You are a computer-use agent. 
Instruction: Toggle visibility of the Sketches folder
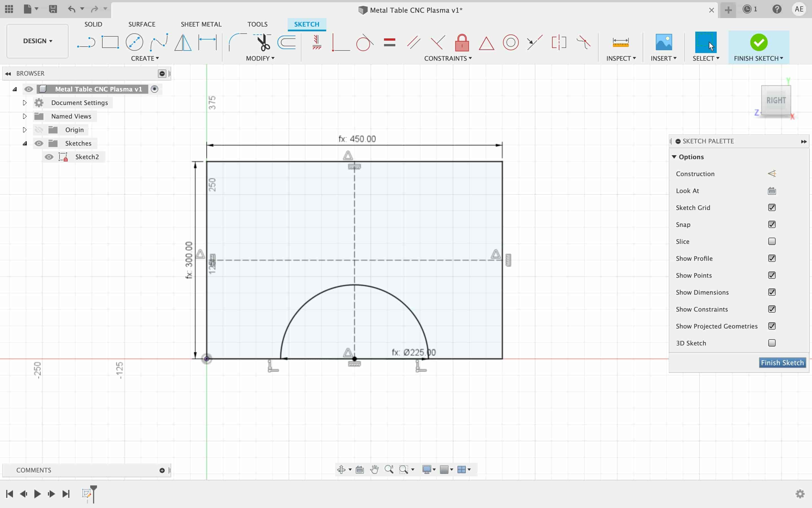39,143
